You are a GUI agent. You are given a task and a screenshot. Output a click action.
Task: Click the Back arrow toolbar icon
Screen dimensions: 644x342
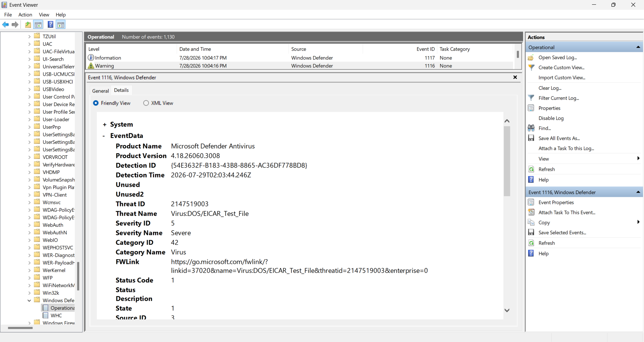point(6,24)
